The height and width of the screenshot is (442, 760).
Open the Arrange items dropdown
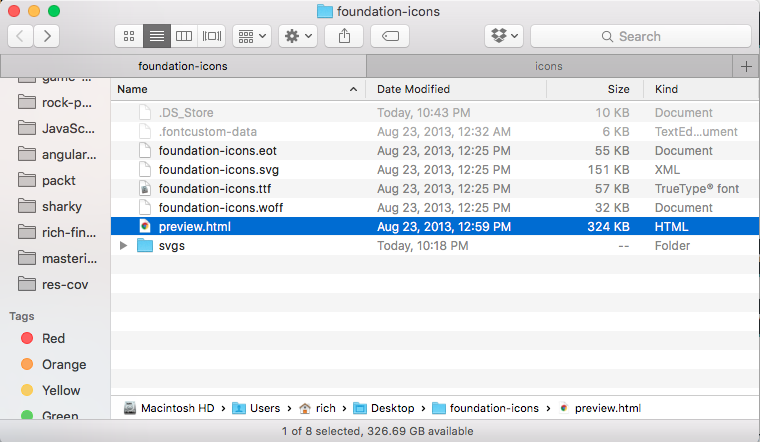point(251,36)
